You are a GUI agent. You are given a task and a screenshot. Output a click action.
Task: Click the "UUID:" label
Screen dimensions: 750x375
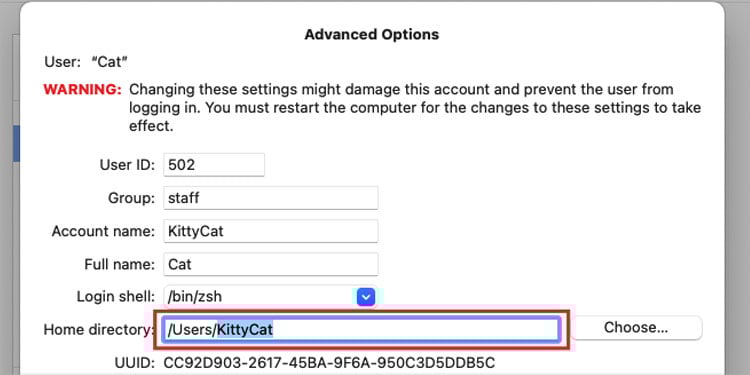(x=135, y=362)
